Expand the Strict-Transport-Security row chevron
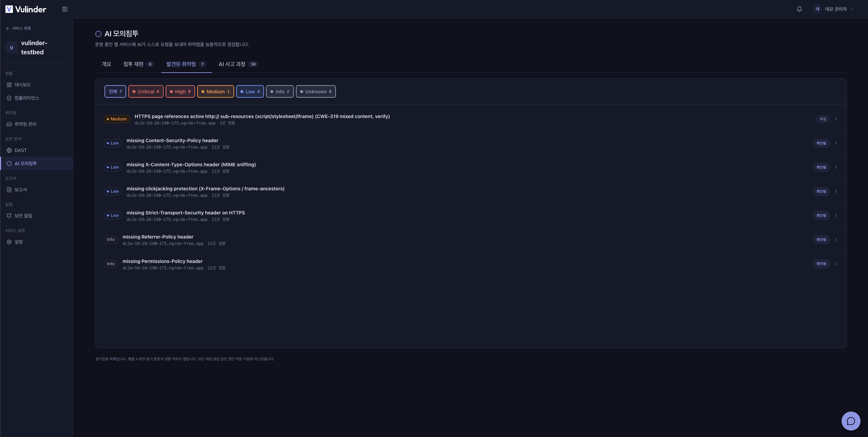The image size is (868, 437). 836,215
